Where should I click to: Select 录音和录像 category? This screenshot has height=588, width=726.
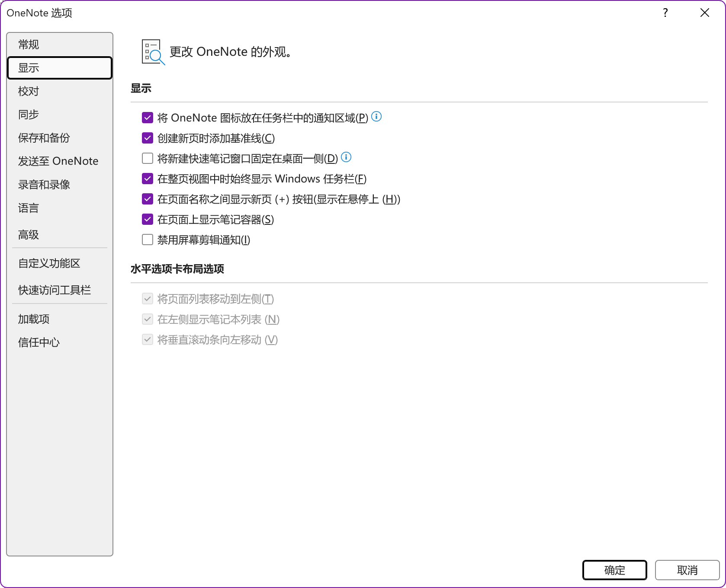[60, 185]
